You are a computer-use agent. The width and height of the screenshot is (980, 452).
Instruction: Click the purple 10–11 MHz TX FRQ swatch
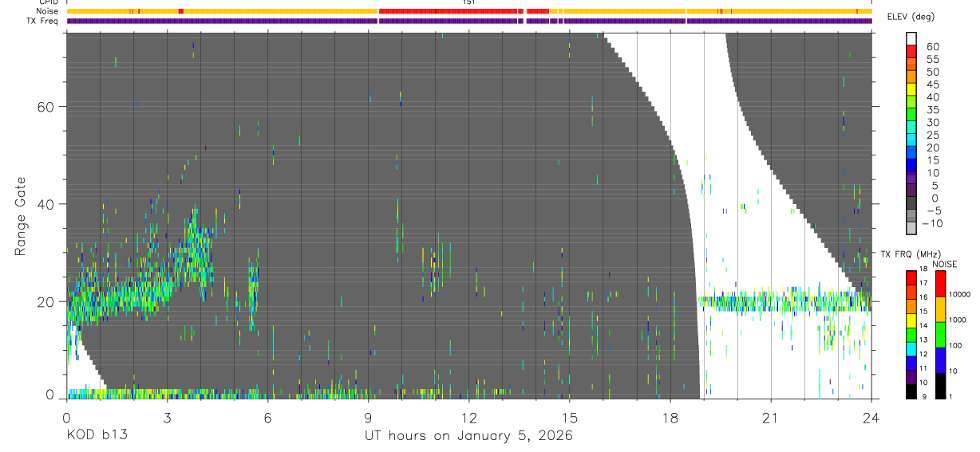(x=912, y=376)
